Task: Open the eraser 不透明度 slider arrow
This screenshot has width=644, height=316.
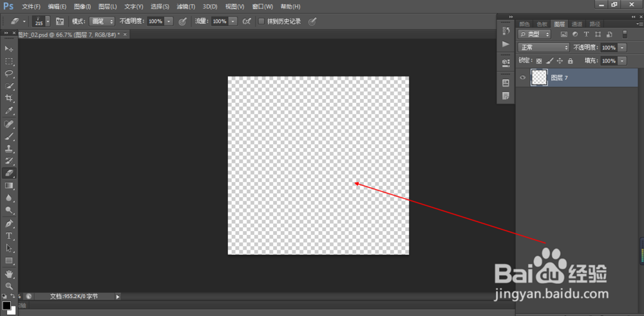Action: pos(169,21)
